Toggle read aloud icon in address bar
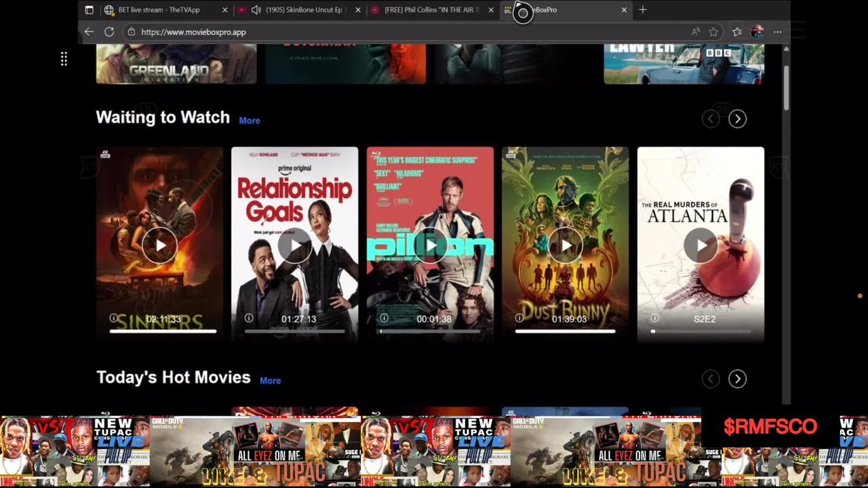 pyautogui.click(x=696, y=32)
